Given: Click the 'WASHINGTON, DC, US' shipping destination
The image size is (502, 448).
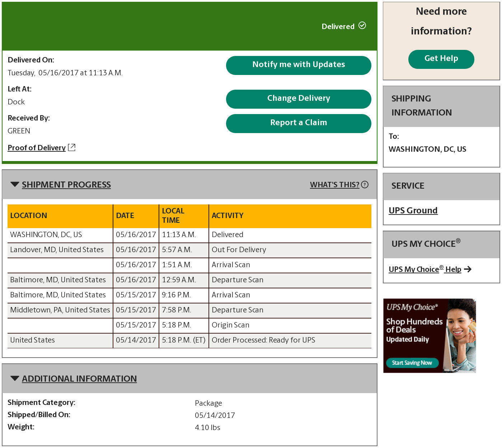Looking at the screenshot, I should 427,149.
